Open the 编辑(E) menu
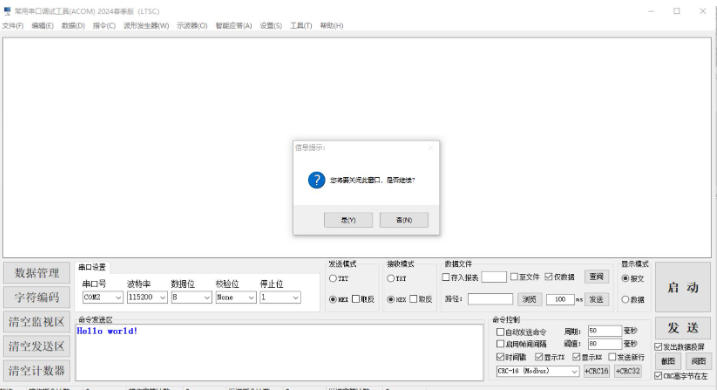 43,26
